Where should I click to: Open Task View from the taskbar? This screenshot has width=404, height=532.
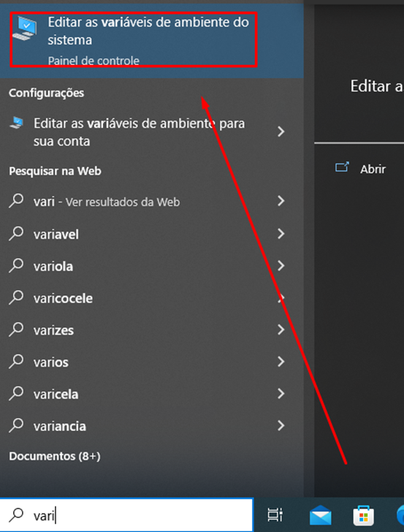pyautogui.click(x=275, y=515)
